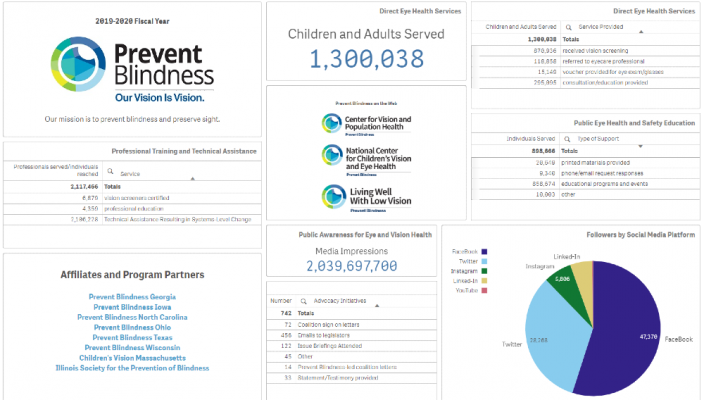Select the Linked-In slice of the pie chart
This screenshot has height=400, width=704.
[584, 281]
